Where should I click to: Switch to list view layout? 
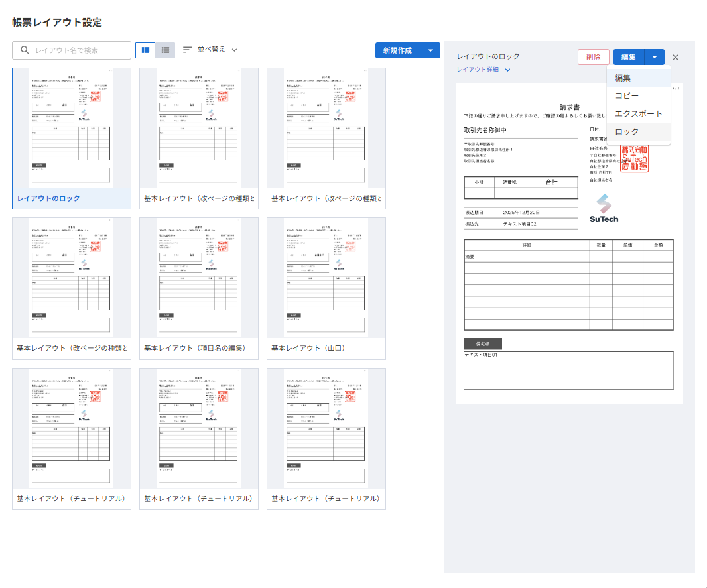point(165,50)
